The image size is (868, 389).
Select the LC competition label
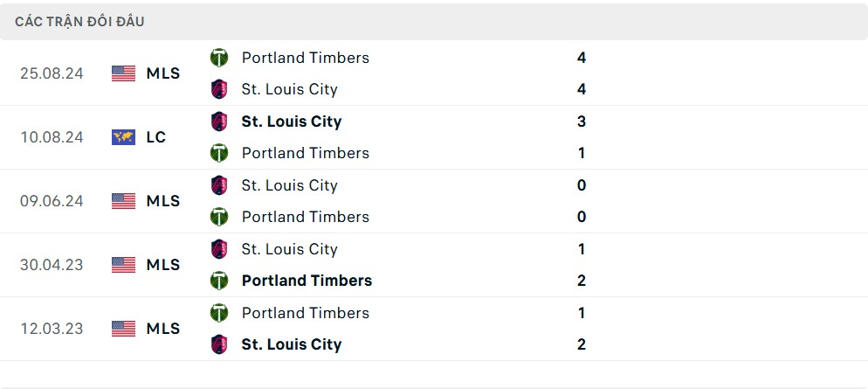156,137
